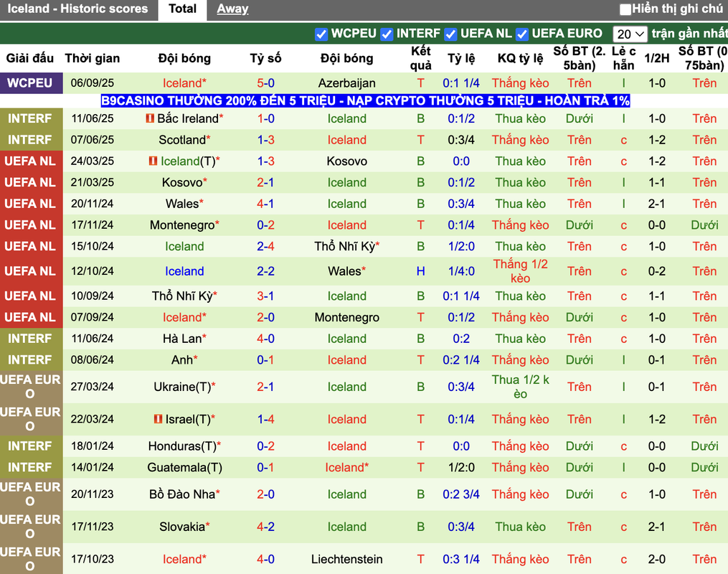Uncheck the UEFA NL filter checkbox
The width and height of the screenshot is (728, 574).
450,34
